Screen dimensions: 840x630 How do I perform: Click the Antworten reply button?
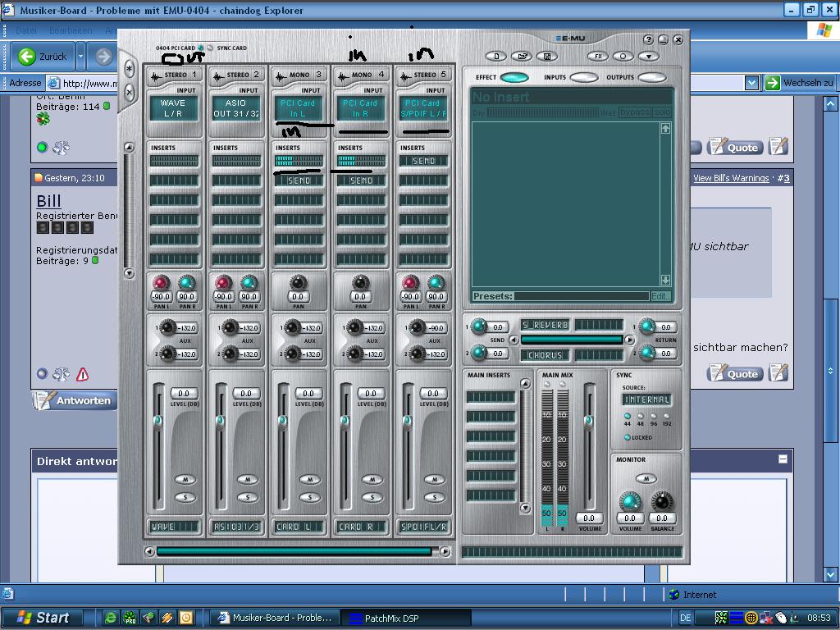(75, 400)
